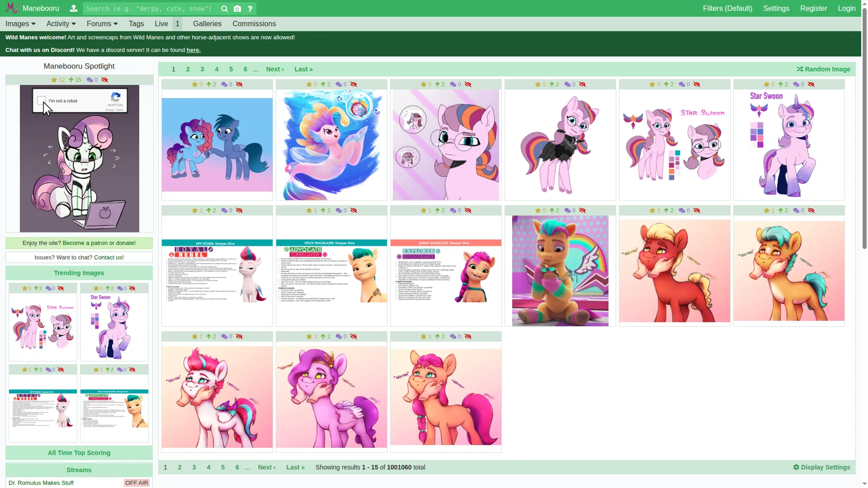Hide the white pegasus squish drawing

(x=240, y=337)
